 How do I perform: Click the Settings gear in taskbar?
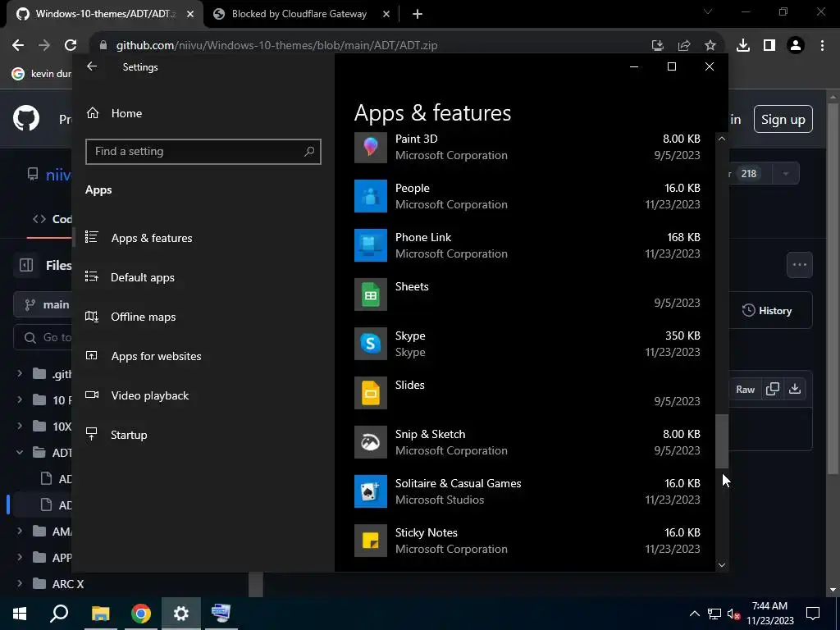point(181,614)
